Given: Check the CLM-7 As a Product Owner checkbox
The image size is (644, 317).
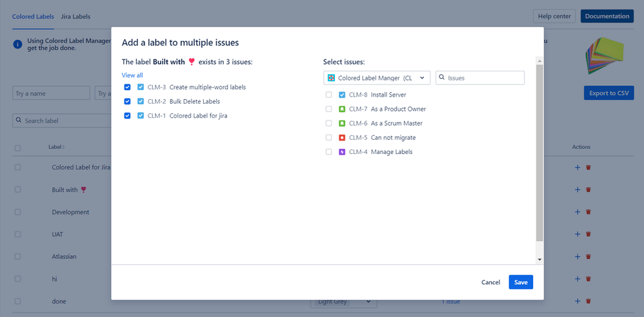Looking at the screenshot, I should (x=328, y=109).
